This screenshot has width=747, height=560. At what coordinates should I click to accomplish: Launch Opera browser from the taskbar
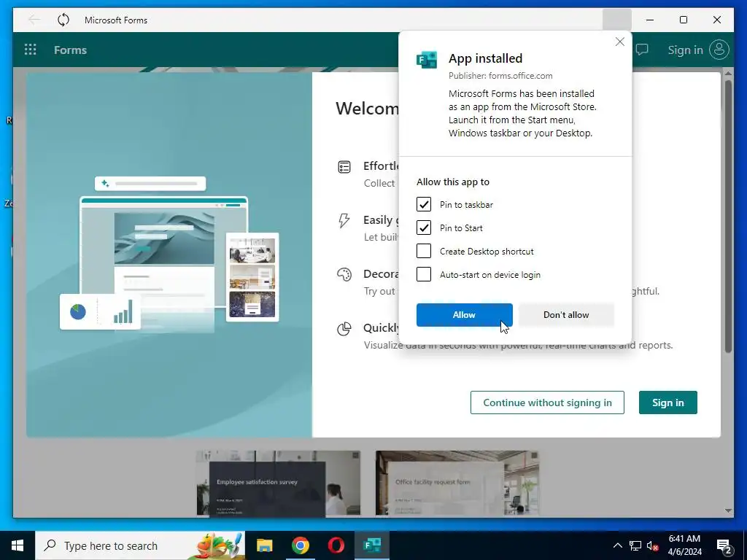point(336,545)
